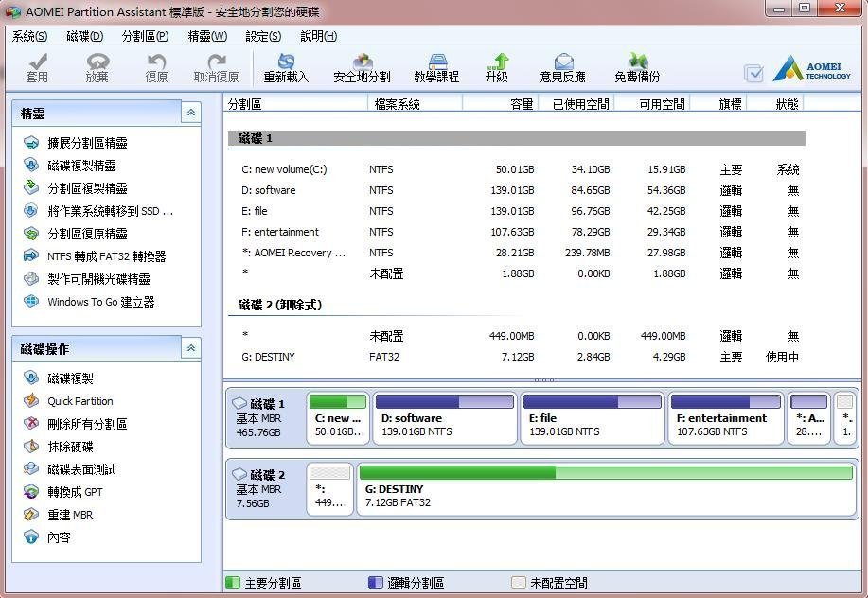
Task: Select 磁碟複製 under 磁碟操作
Action: pos(59,378)
